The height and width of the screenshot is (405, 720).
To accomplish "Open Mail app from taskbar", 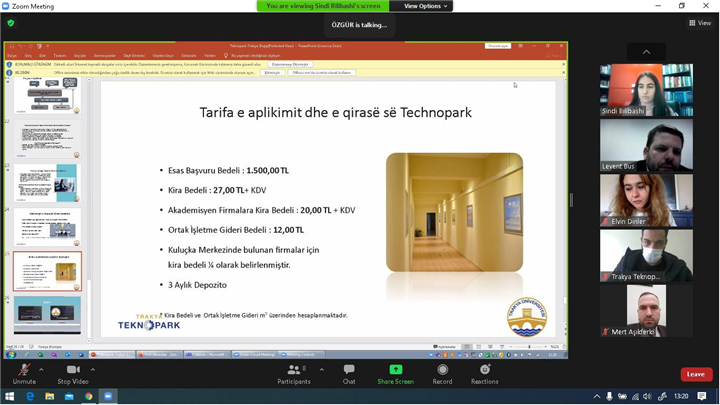I will [69, 396].
